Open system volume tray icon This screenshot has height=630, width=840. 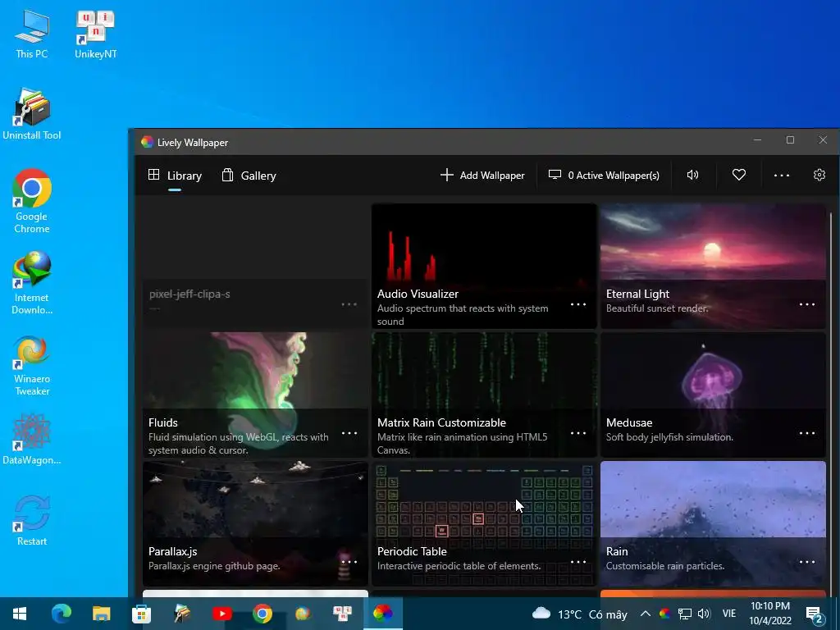pyautogui.click(x=704, y=614)
